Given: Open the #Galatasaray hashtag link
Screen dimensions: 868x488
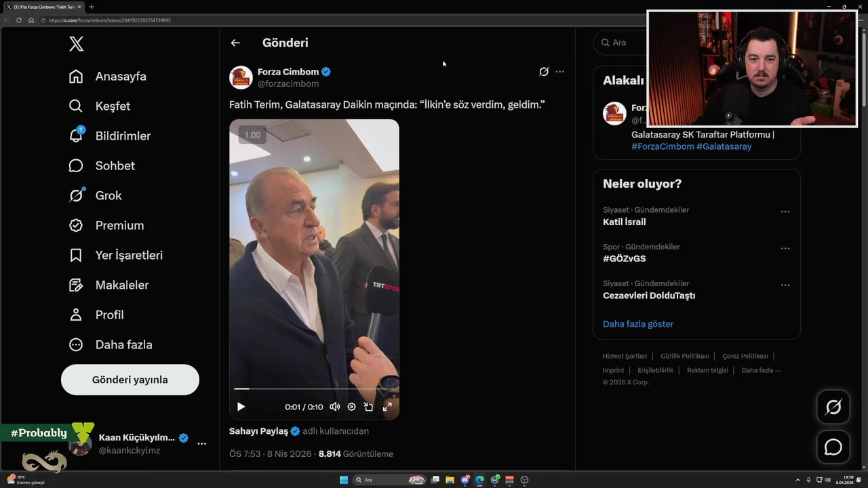Looking at the screenshot, I should pos(724,146).
